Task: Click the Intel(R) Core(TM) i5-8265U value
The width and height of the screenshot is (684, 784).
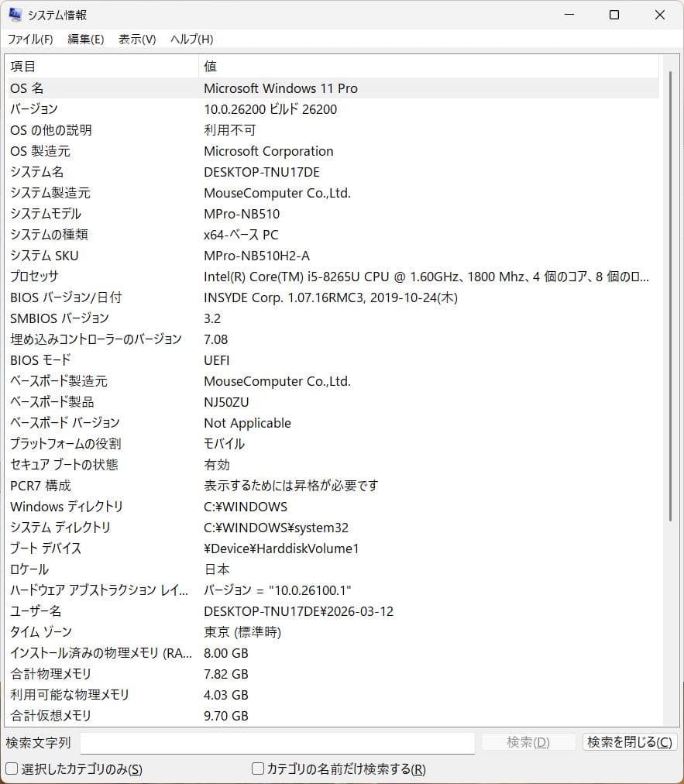Action: coord(427,277)
